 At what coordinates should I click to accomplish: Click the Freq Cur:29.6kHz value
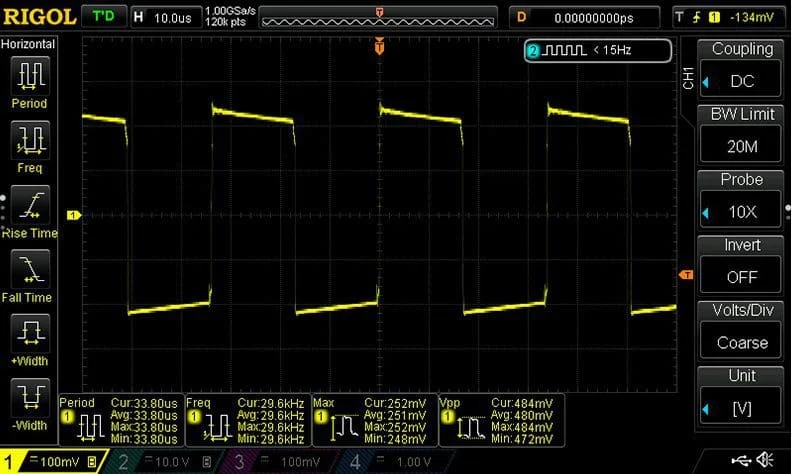click(271, 403)
